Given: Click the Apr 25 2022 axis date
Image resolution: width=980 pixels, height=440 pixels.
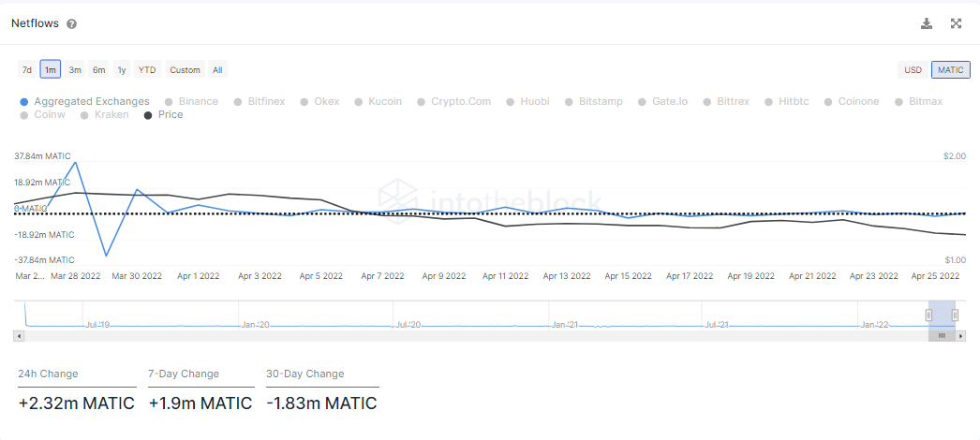Looking at the screenshot, I should (x=935, y=275).
